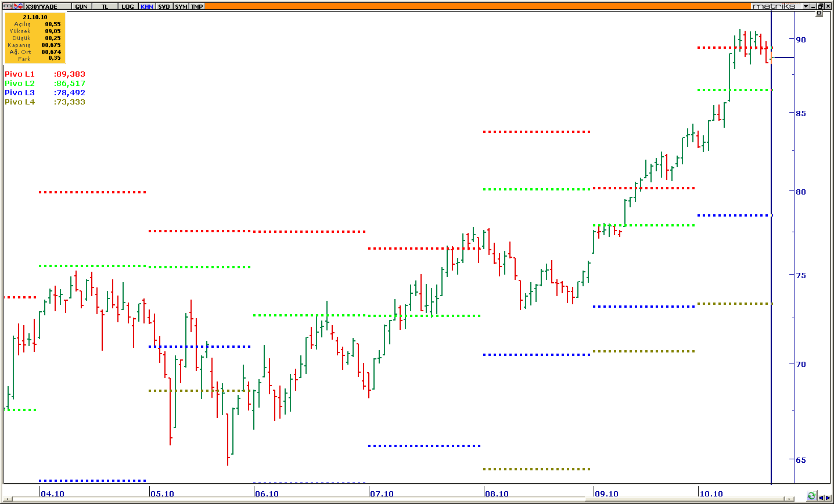Toggle the KHN option in the toolbar
The height and width of the screenshot is (504, 834).
[x=147, y=6]
